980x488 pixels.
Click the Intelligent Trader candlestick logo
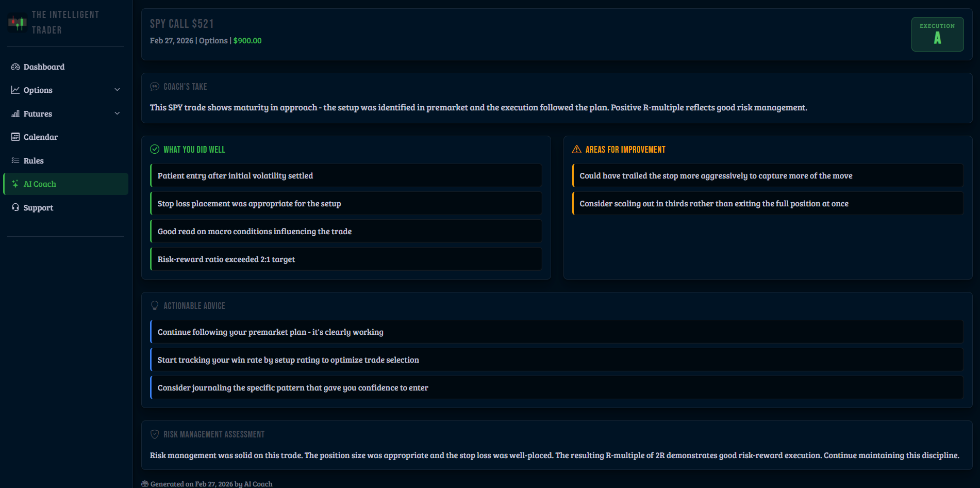click(17, 22)
